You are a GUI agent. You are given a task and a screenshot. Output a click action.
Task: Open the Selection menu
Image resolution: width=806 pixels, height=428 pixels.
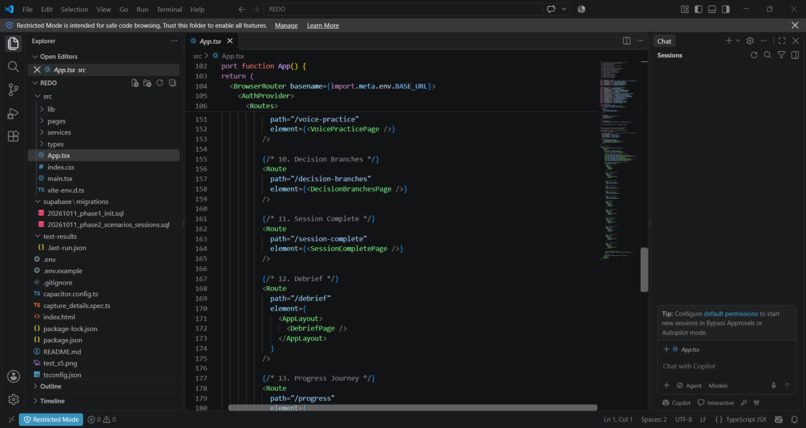75,9
